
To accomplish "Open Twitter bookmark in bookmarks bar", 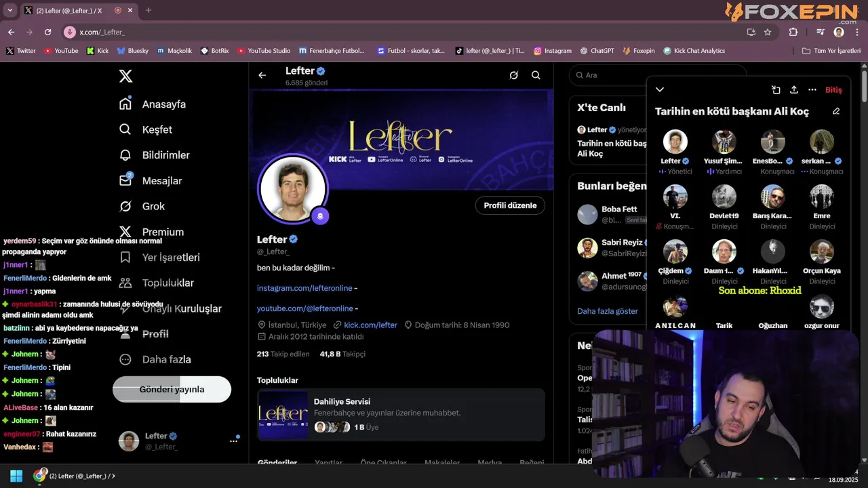I will click(x=21, y=51).
